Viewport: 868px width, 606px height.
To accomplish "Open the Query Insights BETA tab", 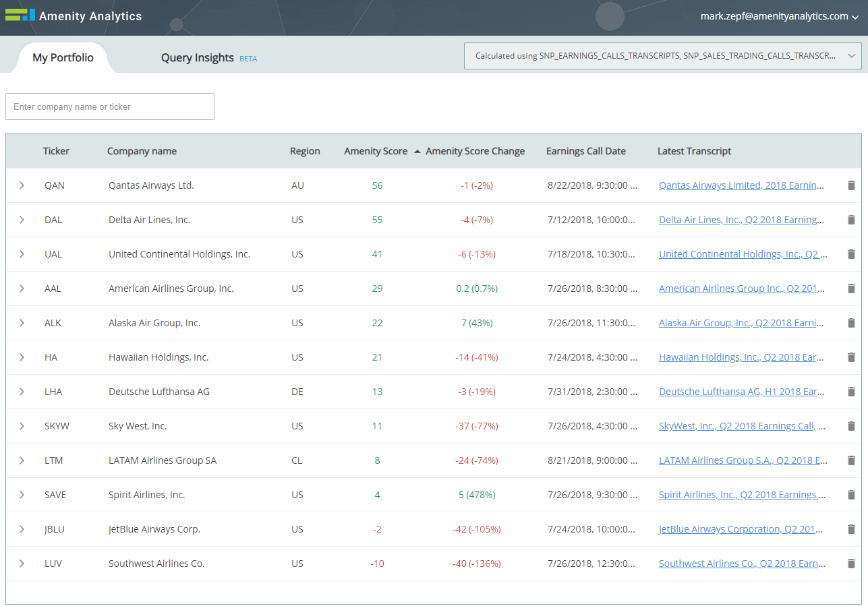I will coord(208,58).
